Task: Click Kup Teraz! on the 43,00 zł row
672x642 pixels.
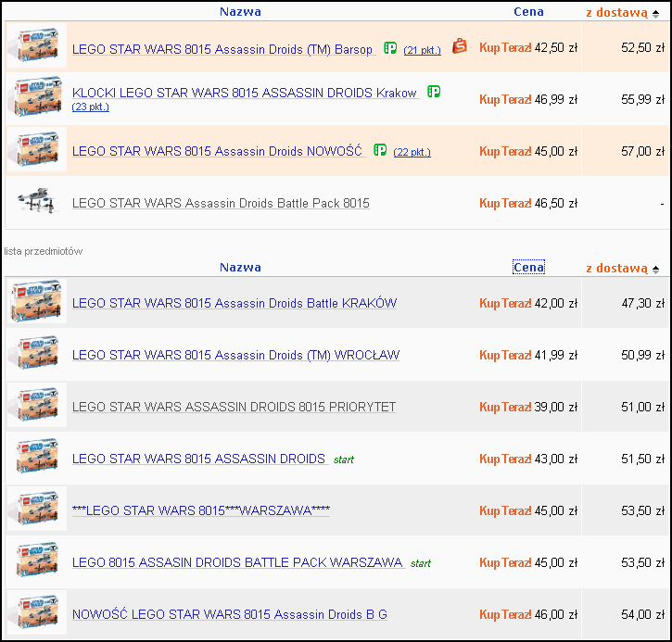Action: (505, 459)
